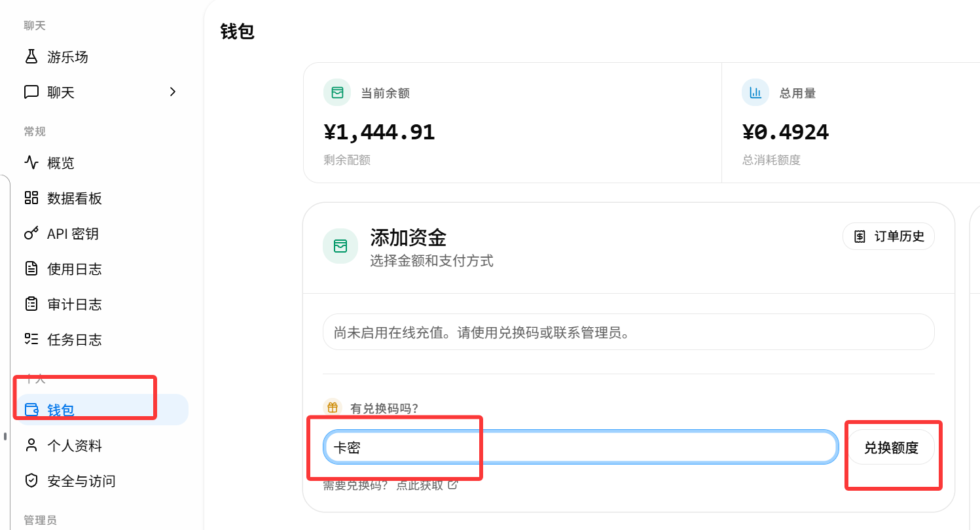Click the 添加资金 green wallet icon
Image resolution: width=980 pixels, height=530 pixels.
(x=340, y=247)
